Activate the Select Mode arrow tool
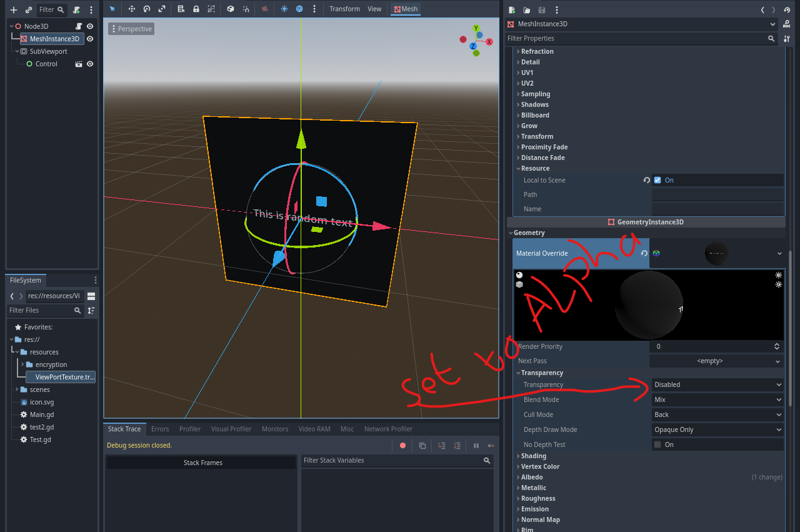This screenshot has width=800, height=532. (112, 9)
